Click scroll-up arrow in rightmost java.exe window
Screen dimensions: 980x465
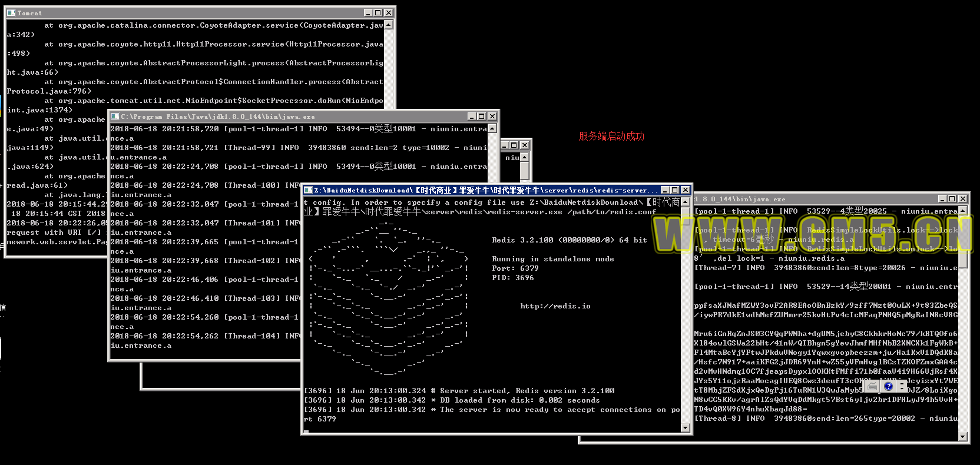tap(963, 211)
